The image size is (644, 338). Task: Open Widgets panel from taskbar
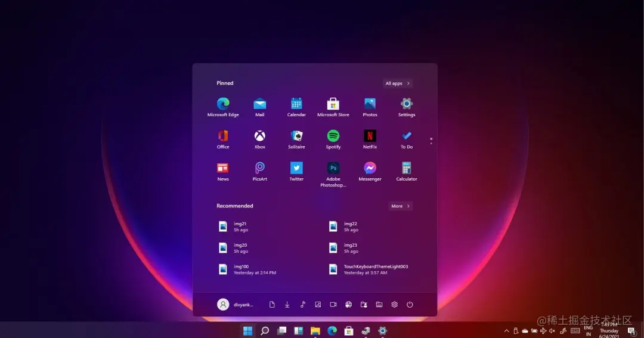pos(299,331)
